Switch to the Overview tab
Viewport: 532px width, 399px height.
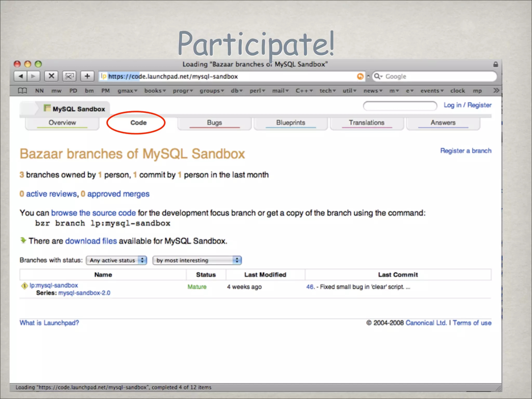[62, 123]
